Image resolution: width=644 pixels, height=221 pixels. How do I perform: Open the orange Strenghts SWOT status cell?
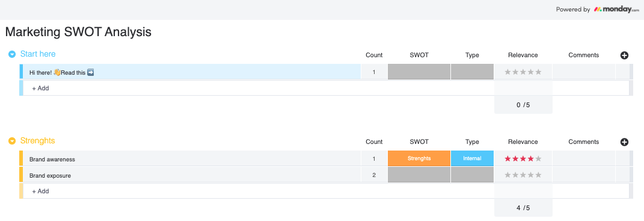tap(419, 158)
